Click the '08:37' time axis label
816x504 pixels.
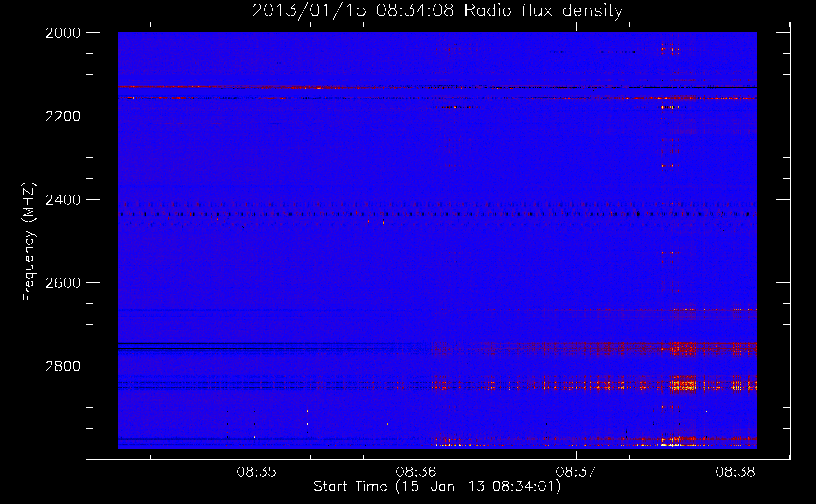[576, 472]
